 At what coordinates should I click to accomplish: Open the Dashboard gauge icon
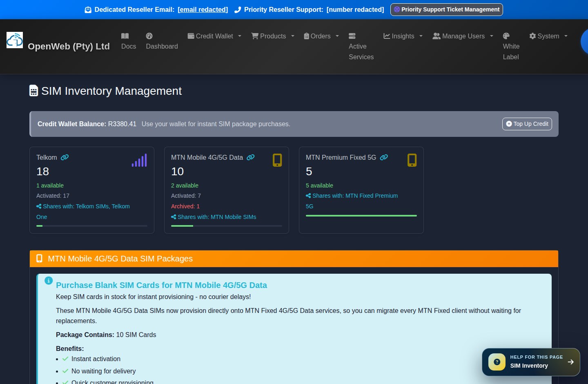click(x=149, y=36)
